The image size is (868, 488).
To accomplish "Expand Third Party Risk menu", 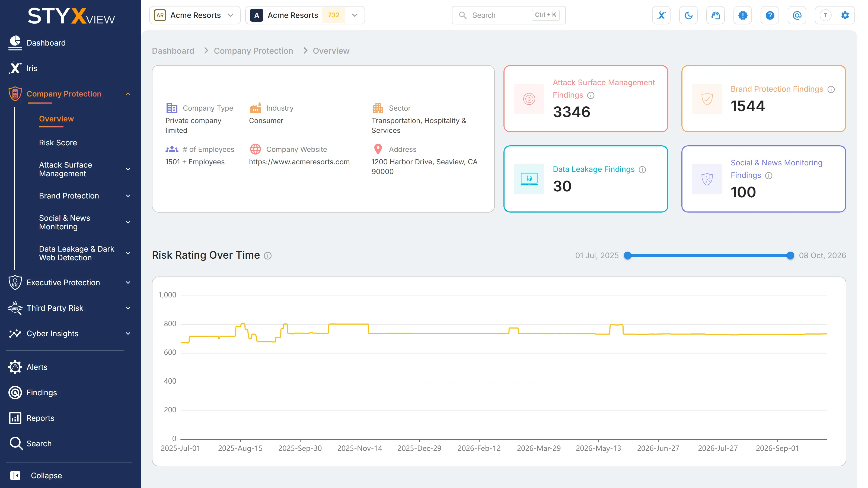I will point(128,308).
